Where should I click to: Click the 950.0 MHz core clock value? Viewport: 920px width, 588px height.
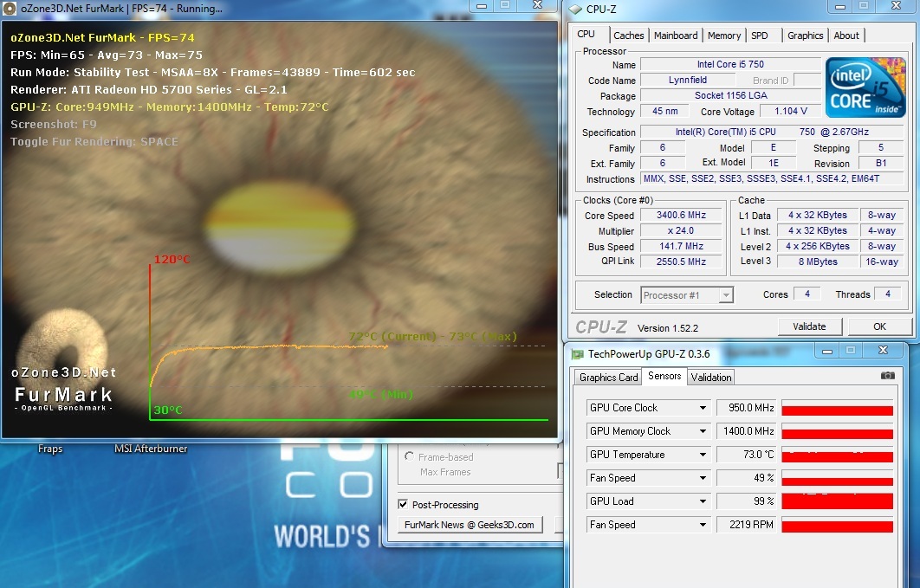pos(747,407)
